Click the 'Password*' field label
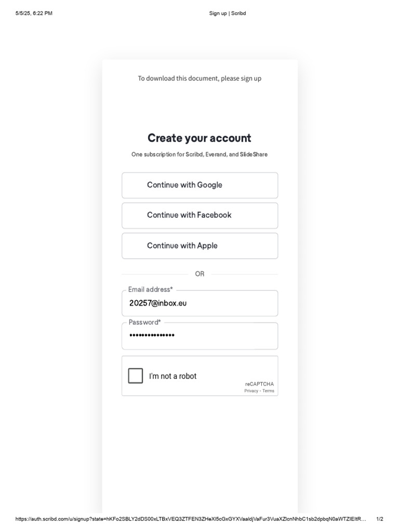 (145, 322)
